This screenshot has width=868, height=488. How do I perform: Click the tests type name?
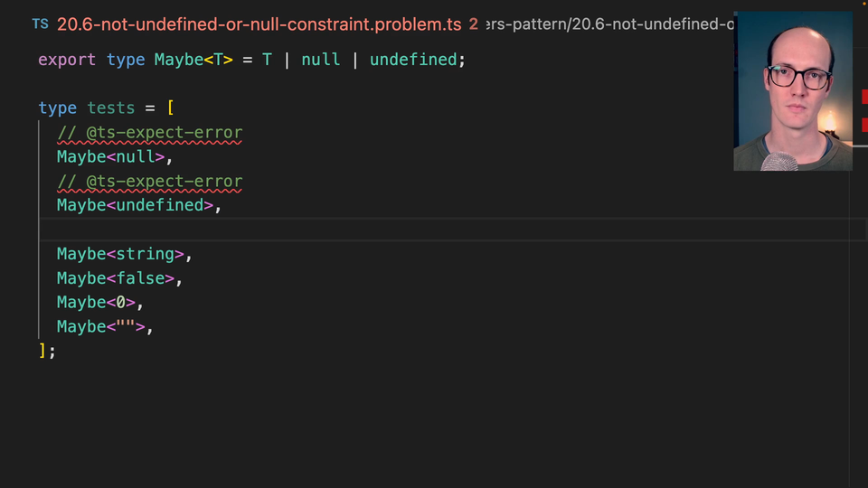pyautogui.click(x=110, y=108)
